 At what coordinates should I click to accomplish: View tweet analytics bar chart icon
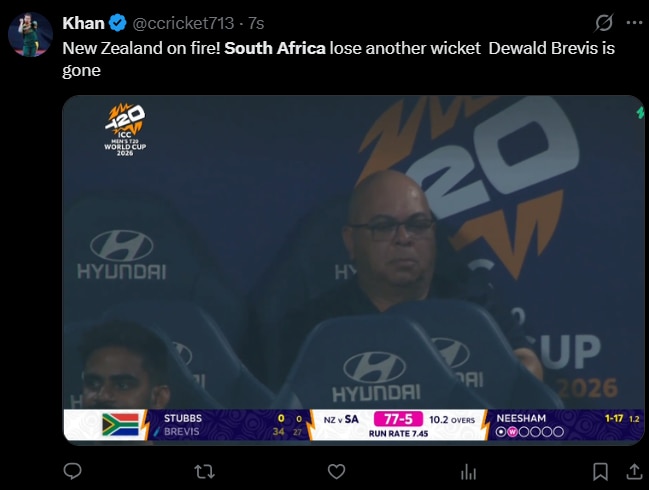tap(468, 471)
